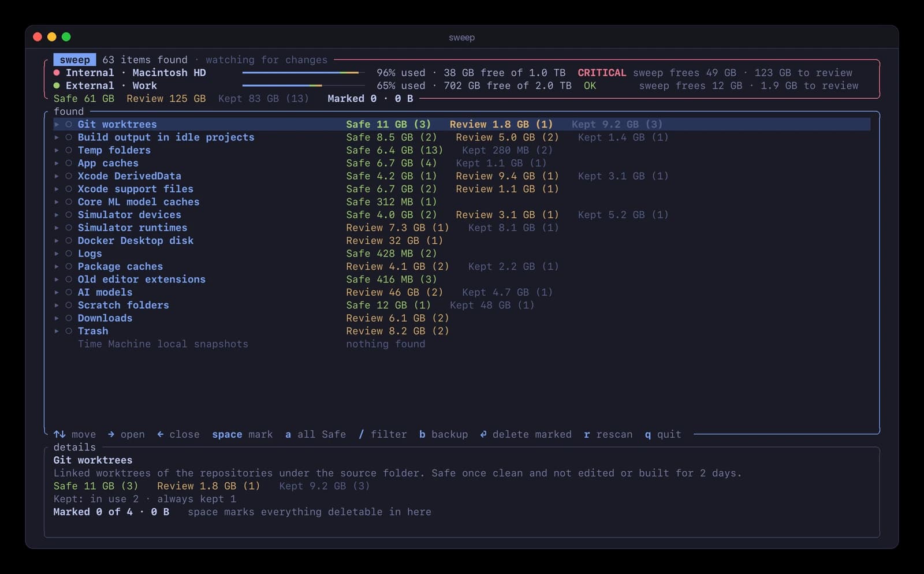924x574 pixels.
Task: Click q quit shortcut
Action: 663,434
